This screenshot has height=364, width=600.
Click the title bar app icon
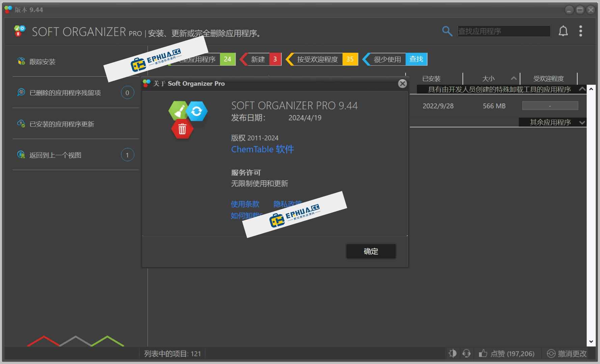point(8,9)
